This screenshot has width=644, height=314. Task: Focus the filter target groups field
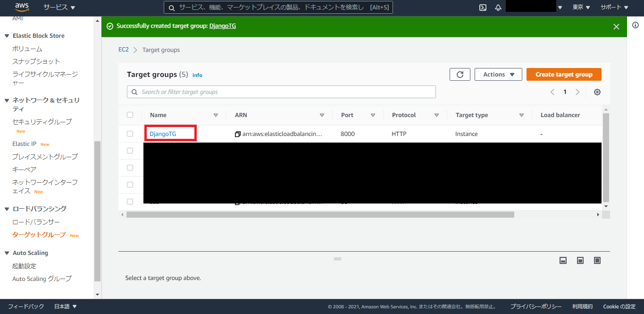281,92
